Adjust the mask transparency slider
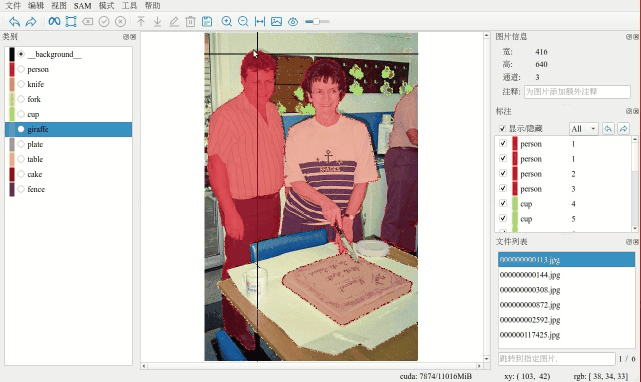Screen dimensions: 641x382 [x=317, y=21]
